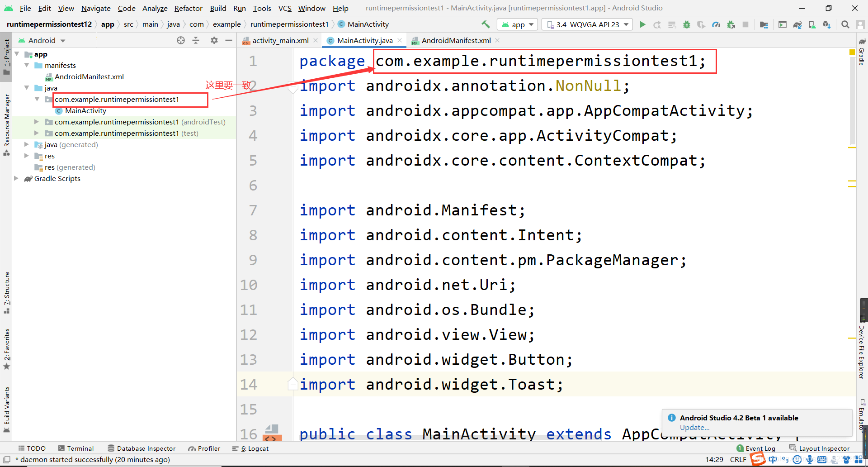Sync project with Gradle files elephant icon
Image resolution: width=868 pixels, height=467 pixels.
797,24
